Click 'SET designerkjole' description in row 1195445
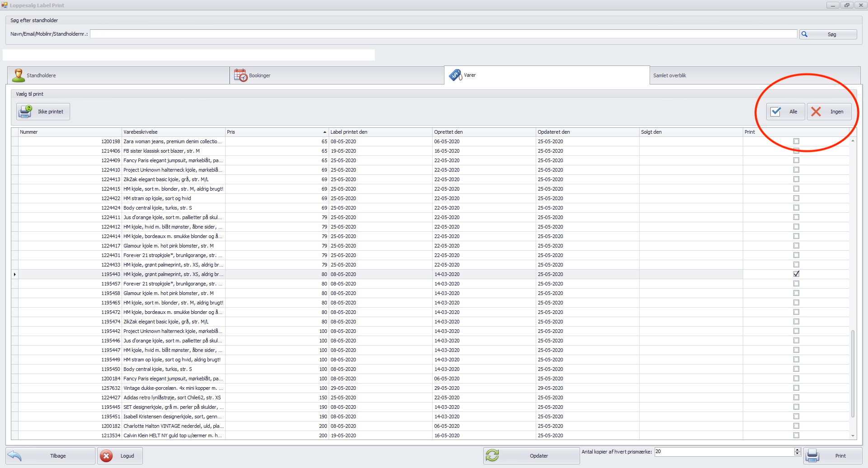The height and width of the screenshot is (468, 868). click(174, 407)
